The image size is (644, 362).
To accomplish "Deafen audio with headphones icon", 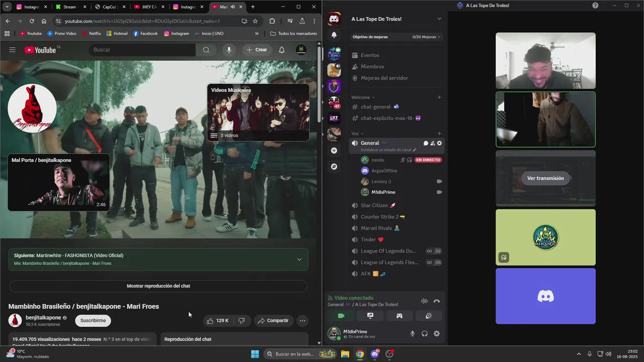I will (425, 333).
